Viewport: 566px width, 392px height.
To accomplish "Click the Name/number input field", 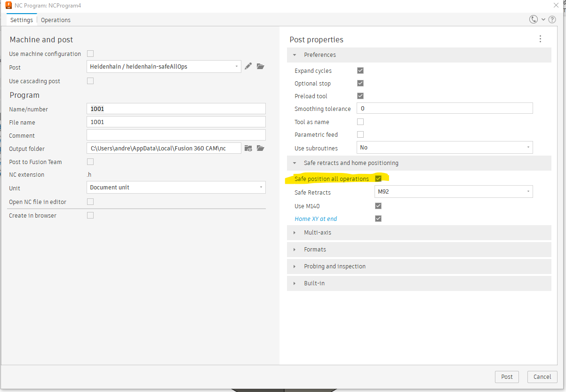I will pos(176,109).
